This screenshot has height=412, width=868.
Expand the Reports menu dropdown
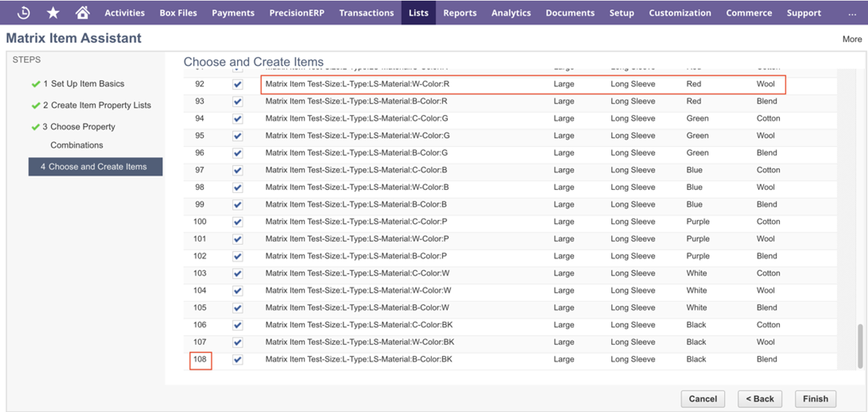[x=459, y=12]
